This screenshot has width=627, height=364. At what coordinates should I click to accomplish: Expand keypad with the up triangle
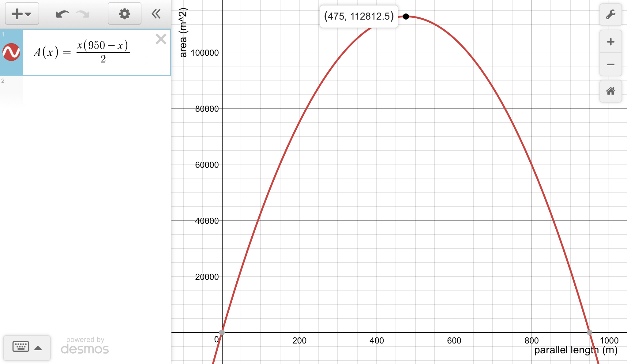[x=38, y=348]
